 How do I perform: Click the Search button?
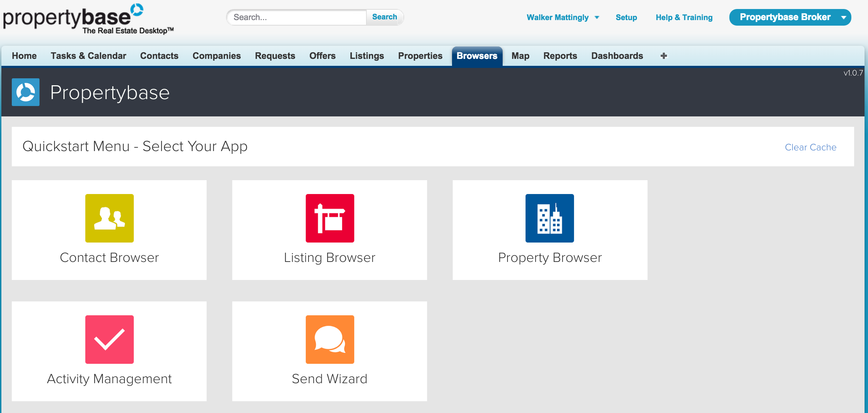pos(384,17)
